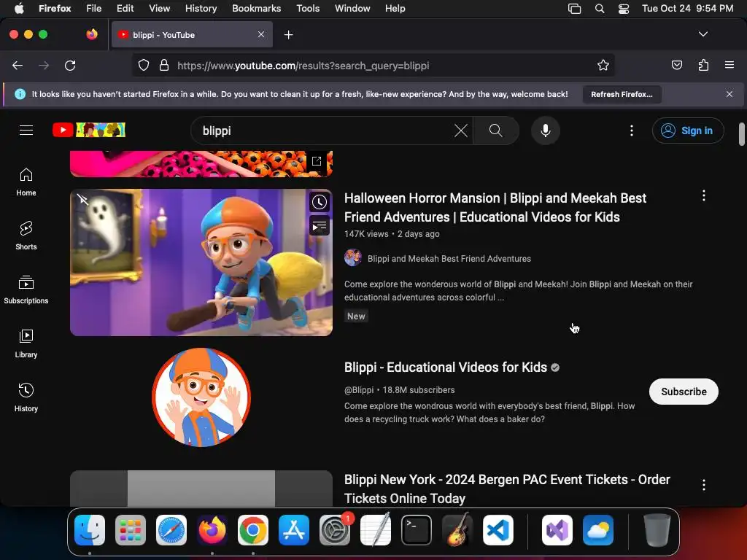This screenshot has height=560, width=747.
Task: Run search with the magnifier button
Action: (496, 131)
